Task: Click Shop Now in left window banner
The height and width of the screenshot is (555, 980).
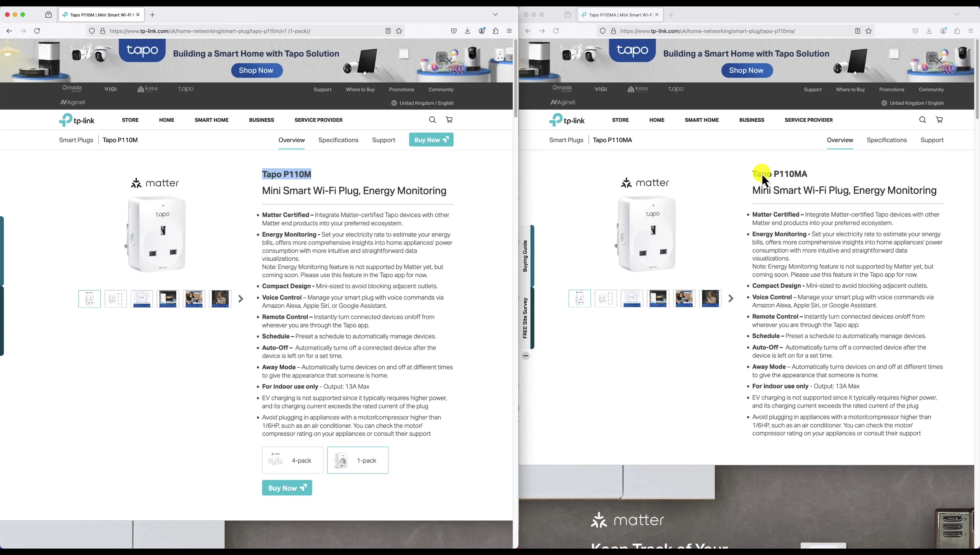Action: 257,70
